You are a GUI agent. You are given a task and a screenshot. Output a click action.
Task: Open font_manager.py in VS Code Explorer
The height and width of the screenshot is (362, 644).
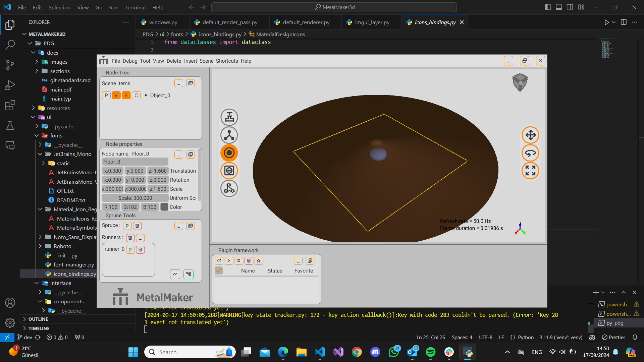(x=73, y=265)
